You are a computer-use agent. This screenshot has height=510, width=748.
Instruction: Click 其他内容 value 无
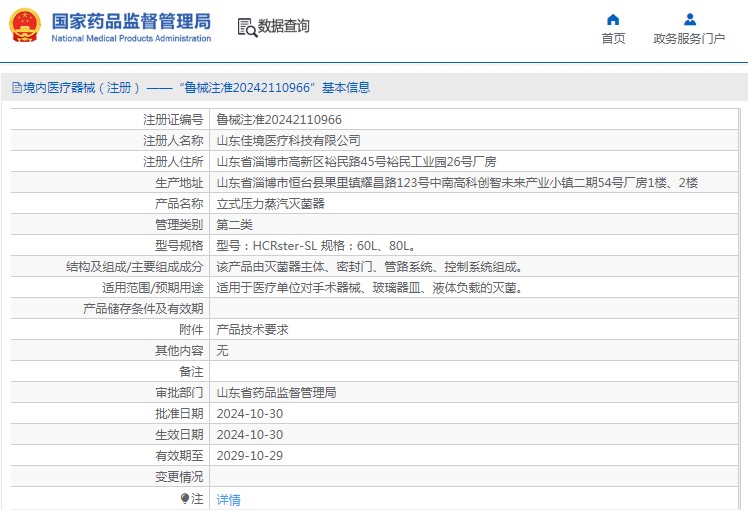coord(222,350)
